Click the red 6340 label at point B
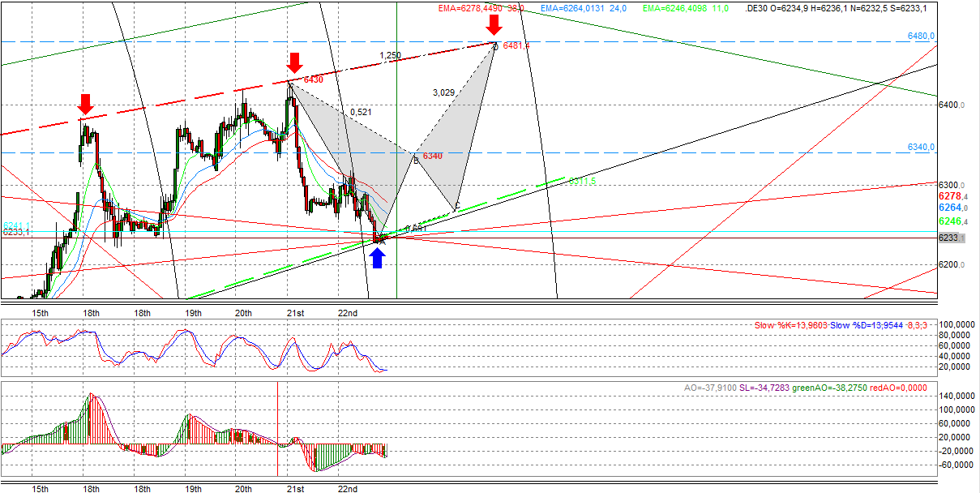This screenshot has height=493, width=980. coord(433,156)
